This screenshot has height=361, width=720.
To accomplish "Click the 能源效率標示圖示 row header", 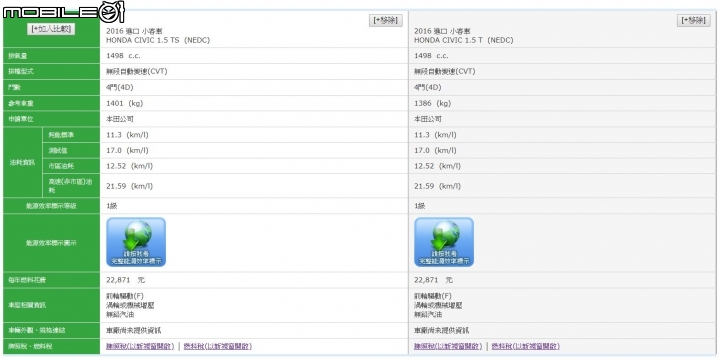I will coord(51,243).
